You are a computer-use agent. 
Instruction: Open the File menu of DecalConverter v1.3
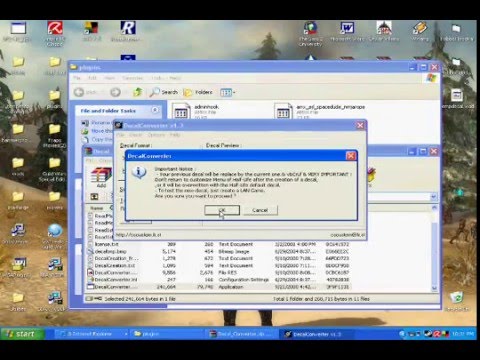tap(120, 135)
